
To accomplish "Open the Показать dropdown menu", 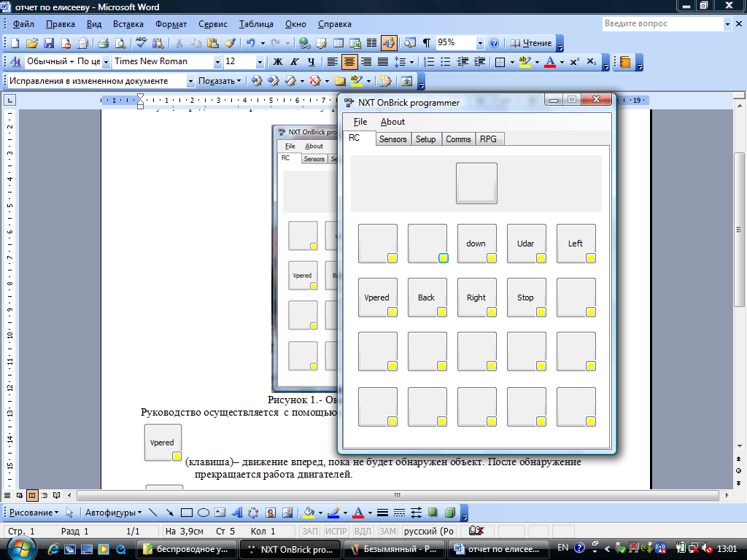I will pyautogui.click(x=220, y=82).
